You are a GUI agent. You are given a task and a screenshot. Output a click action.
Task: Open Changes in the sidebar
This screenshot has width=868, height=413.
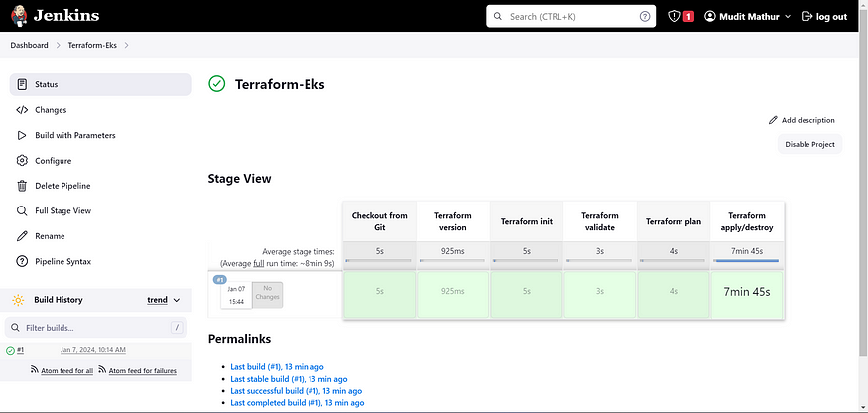[101, 110]
